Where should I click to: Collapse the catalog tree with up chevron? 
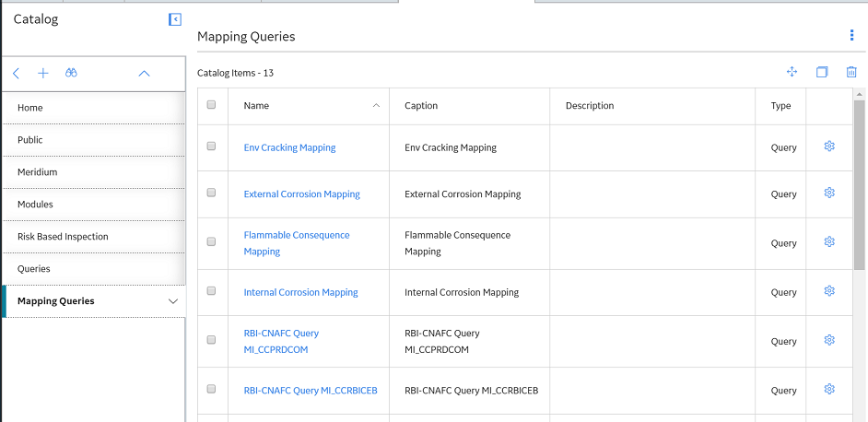click(144, 73)
